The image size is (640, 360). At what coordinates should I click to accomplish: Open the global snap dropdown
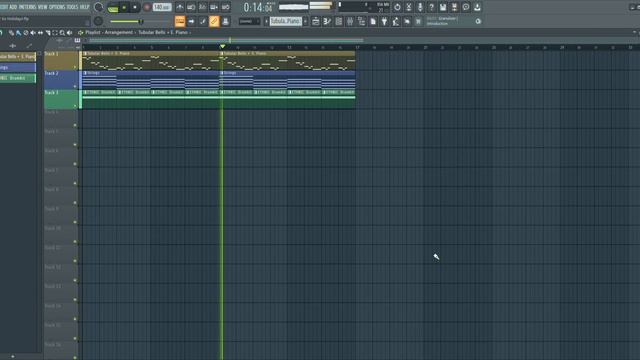tap(249, 21)
